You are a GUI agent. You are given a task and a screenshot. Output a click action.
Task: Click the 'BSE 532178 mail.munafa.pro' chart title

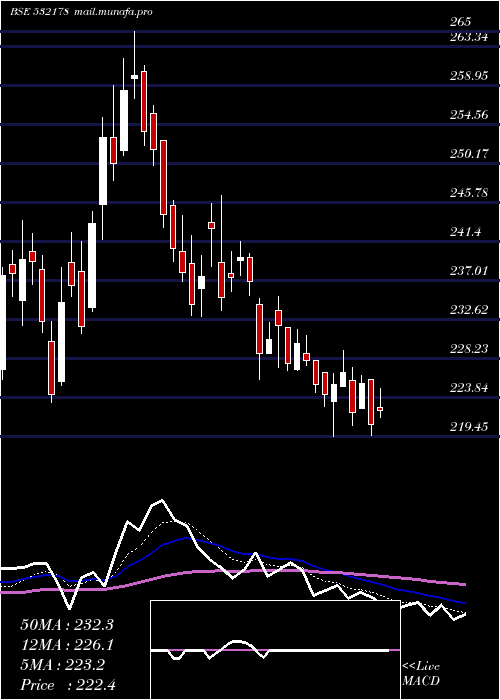click(81, 11)
